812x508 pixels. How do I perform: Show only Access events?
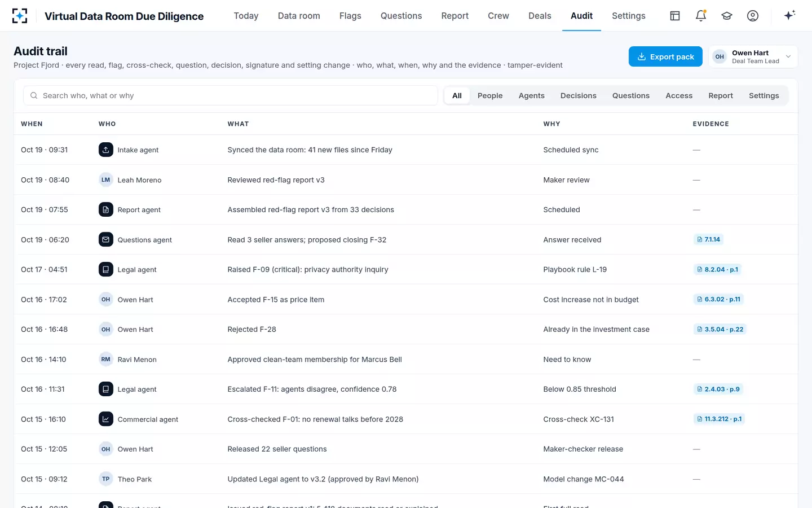(679, 95)
